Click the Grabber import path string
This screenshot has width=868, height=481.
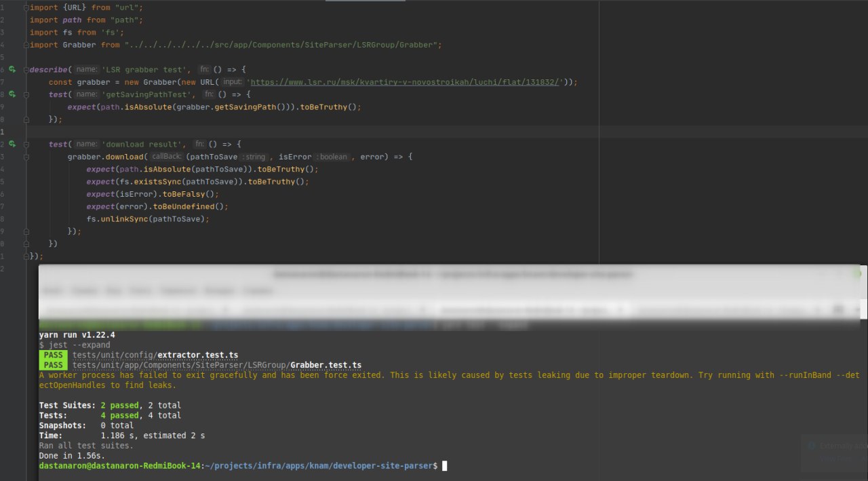point(283,45)
